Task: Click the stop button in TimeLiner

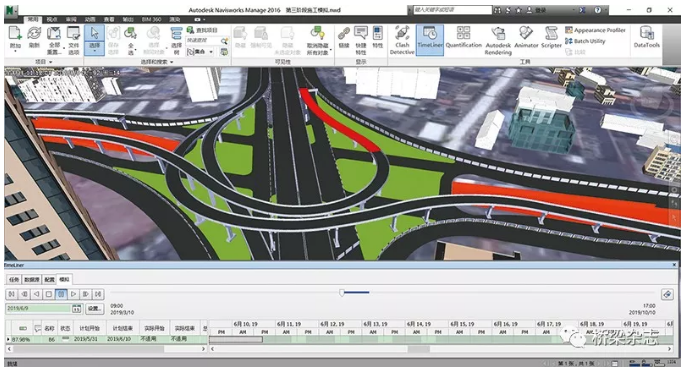Action: [49, 294]
